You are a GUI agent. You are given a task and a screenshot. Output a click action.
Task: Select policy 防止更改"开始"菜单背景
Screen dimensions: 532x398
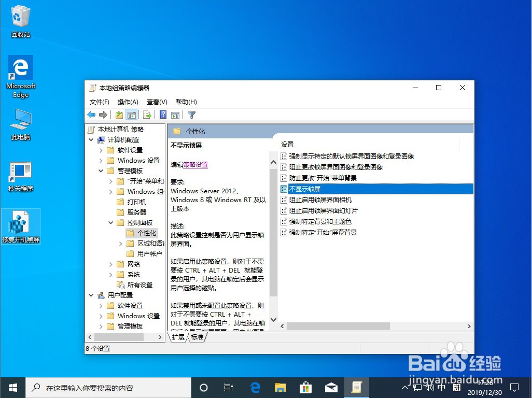click(319, 178)
